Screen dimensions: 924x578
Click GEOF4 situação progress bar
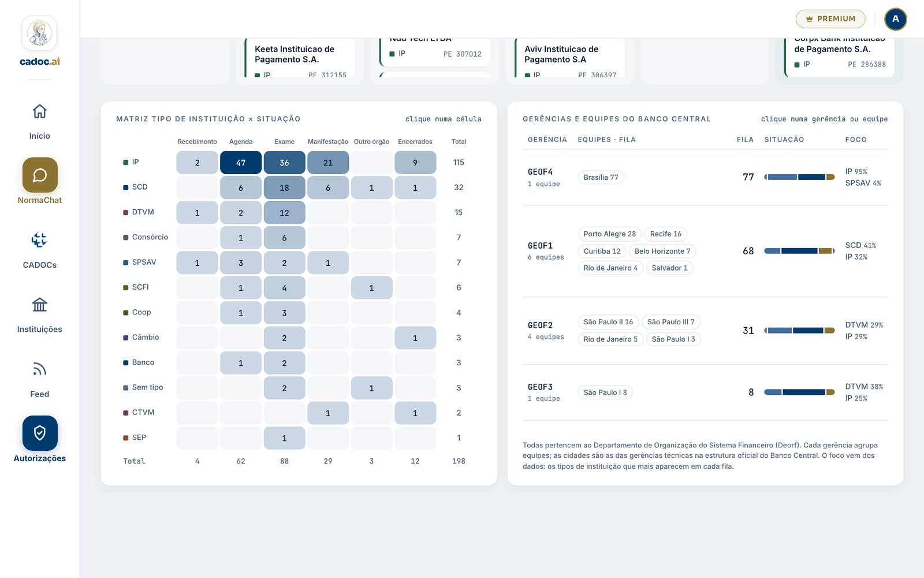(799, 177)
